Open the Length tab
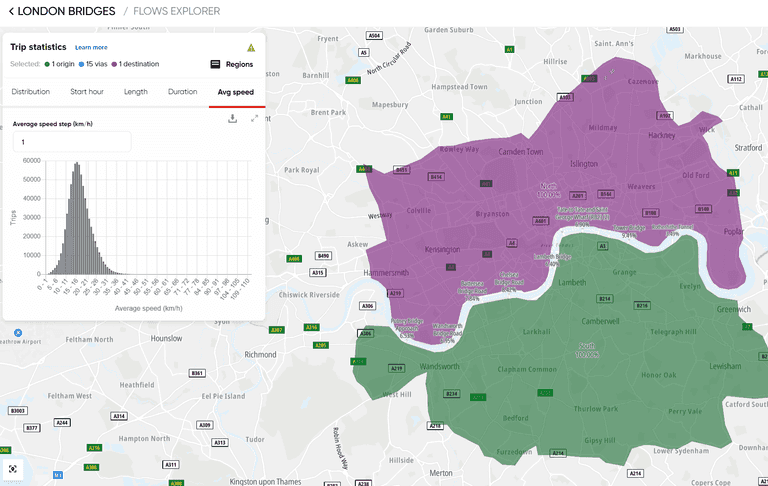This screenshot has height=486, width=768. (x=136, y=92)
